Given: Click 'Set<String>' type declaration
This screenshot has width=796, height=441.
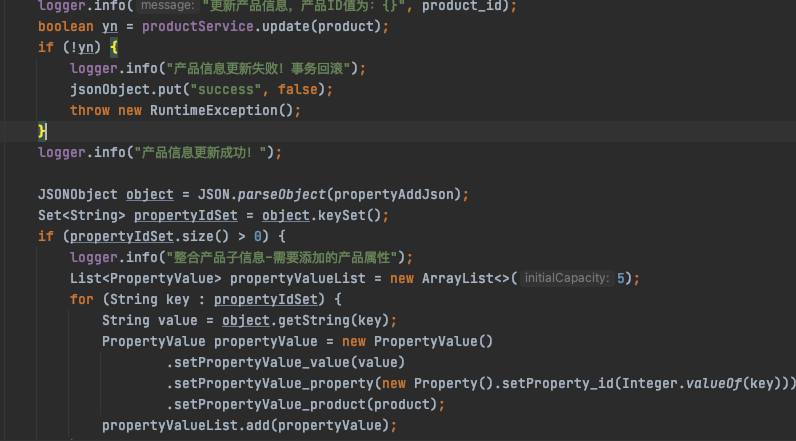Looking at the screenshot, I should (82, 215).
